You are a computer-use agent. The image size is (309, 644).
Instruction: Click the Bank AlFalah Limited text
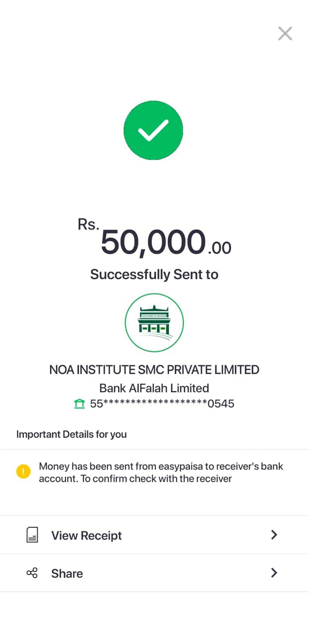pyautogui.click(x=154, y=388)
